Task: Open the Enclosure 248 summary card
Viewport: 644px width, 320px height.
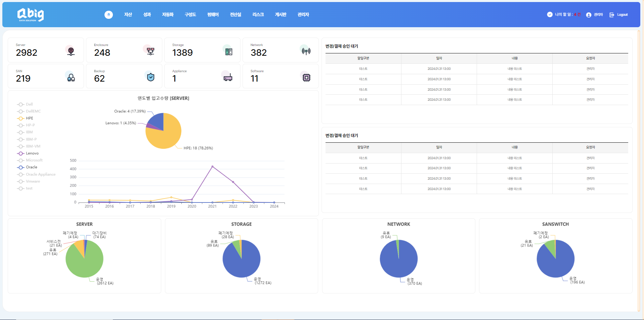Action: pos(124,50)
